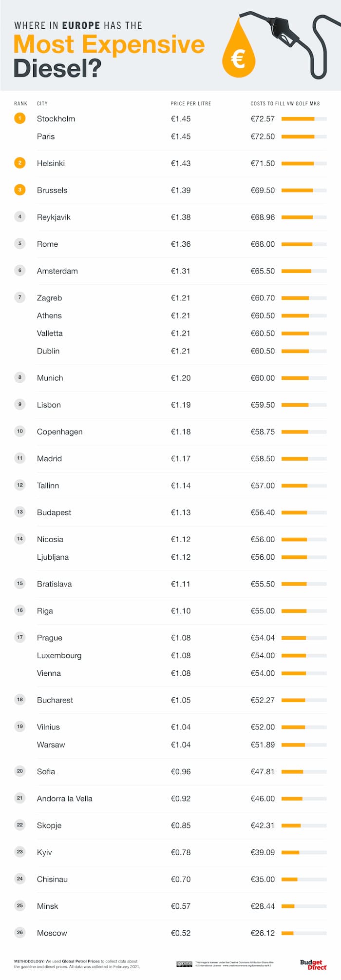This screenshot has width=341, height=980.
Task: Click the Creative Commons license text
Action: (234, 964)
